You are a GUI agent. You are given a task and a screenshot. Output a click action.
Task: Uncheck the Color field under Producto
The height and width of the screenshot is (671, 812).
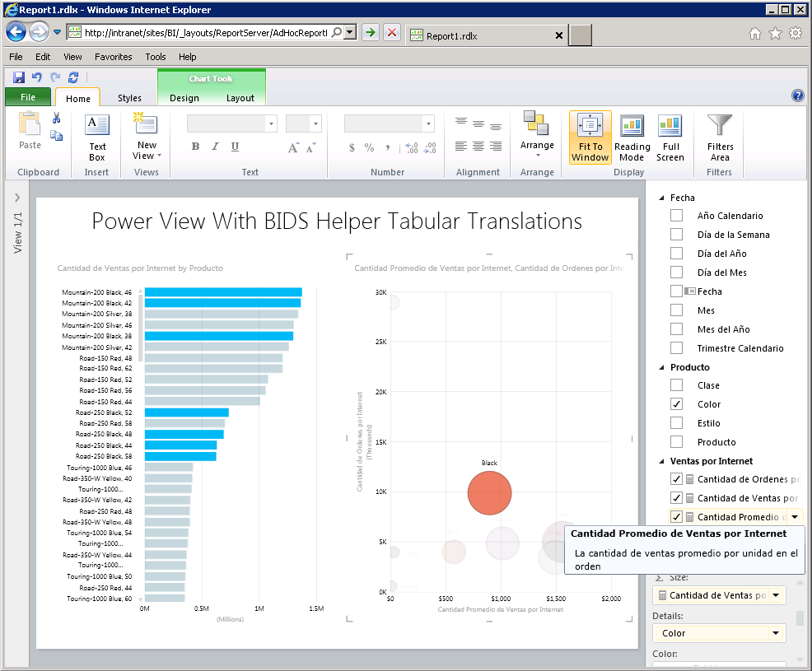(676, 403)
